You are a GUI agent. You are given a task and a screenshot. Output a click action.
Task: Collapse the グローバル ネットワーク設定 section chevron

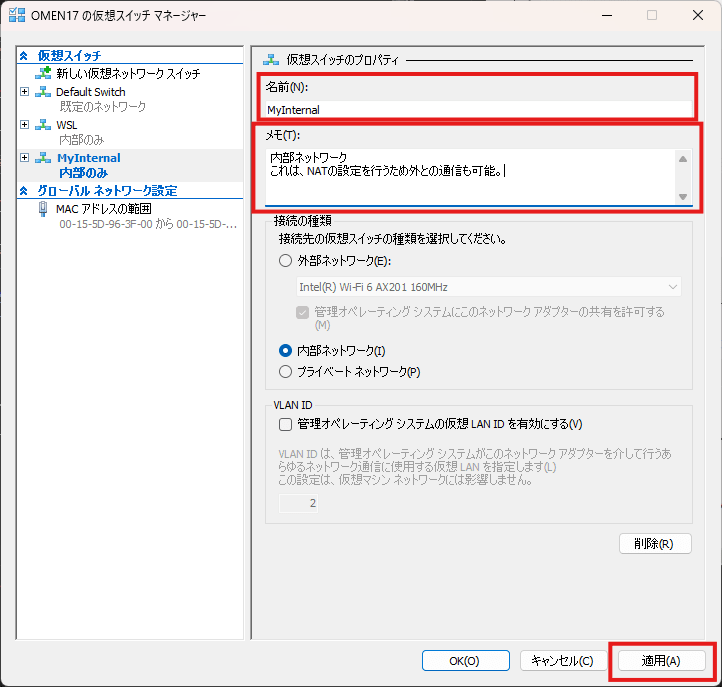pos(24,191)
